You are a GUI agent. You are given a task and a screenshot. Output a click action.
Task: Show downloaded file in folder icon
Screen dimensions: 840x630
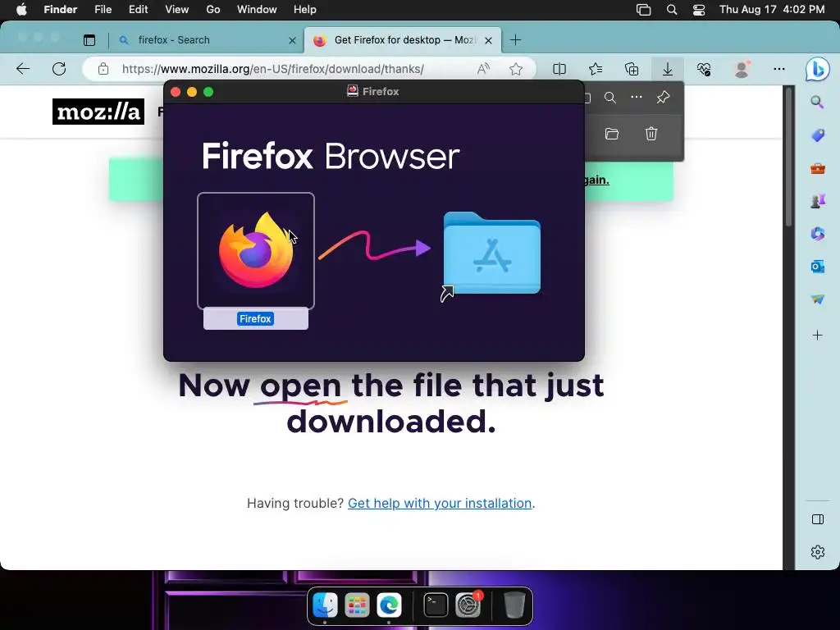coord(612,134)
